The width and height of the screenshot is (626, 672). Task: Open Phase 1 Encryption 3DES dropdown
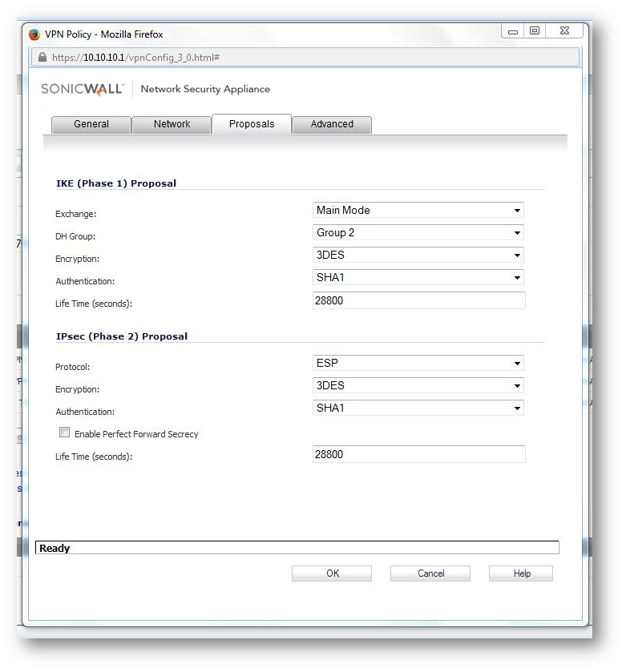(x=418, y=256)
